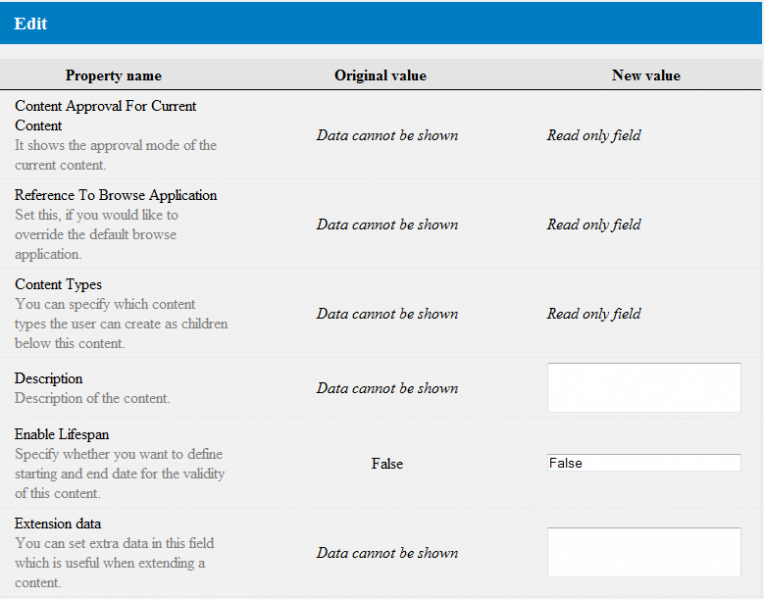The image size is (764, 599).
Task: Focus the Enable Lifespan field containing False
Action: tap(644, 463)
